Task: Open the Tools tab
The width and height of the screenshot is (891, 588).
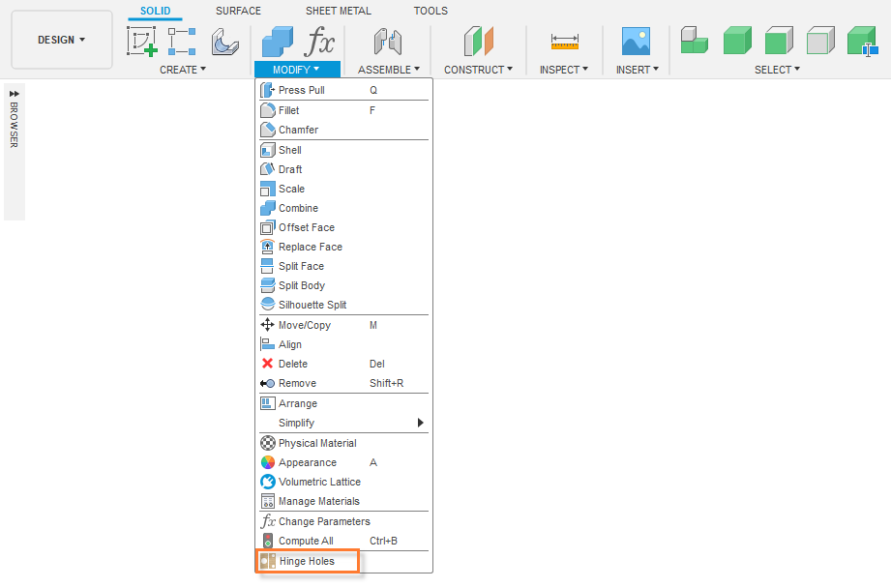Action: tap(431, 11)
